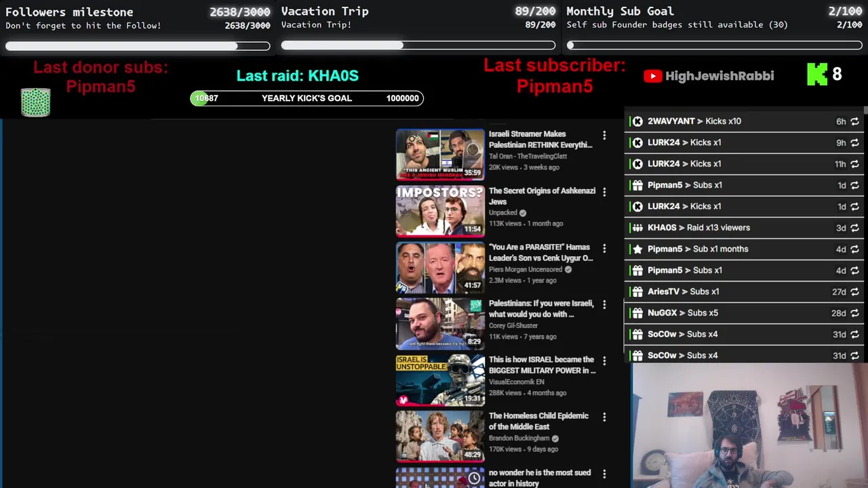Replay the Pipman5 Sub x1 months alert
The width and height of the screenshot is (868, 488).
click(854, 249)
